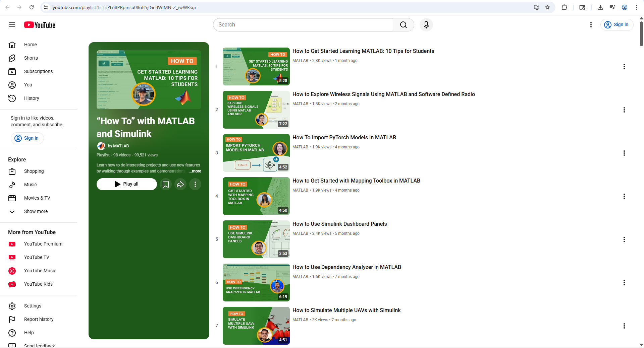Click the search magnifier button
Screen dimensions: 644x348
(404, 25)
